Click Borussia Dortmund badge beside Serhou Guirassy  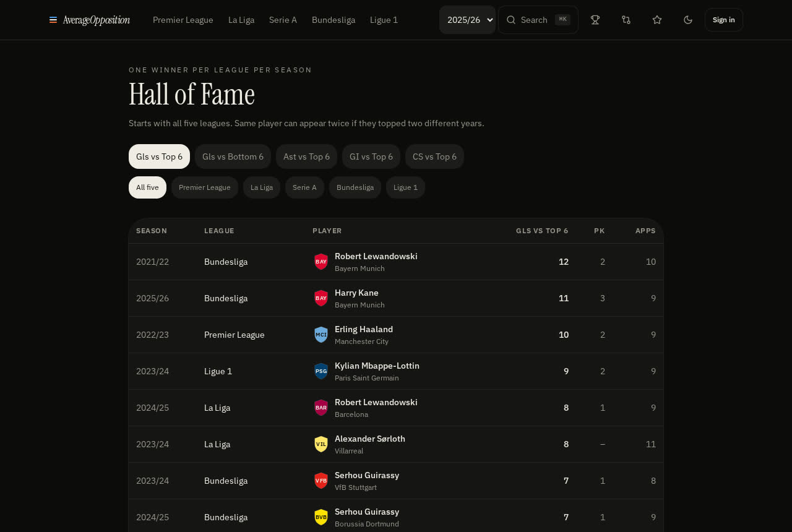click(321, 517)
